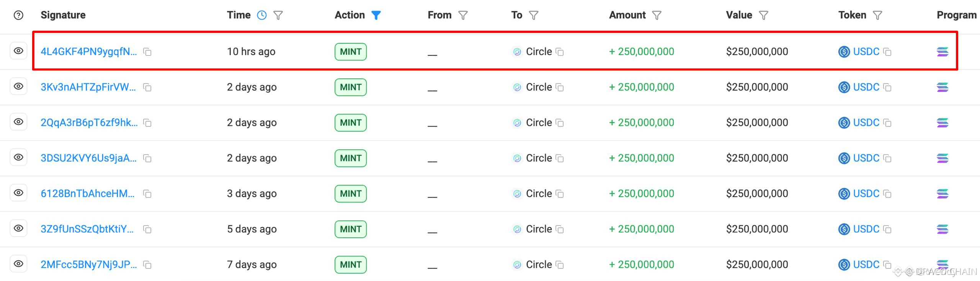Click MINT badge in 5 days ago row
Viewport: 980px width, 281px height.
pos(351,229)
